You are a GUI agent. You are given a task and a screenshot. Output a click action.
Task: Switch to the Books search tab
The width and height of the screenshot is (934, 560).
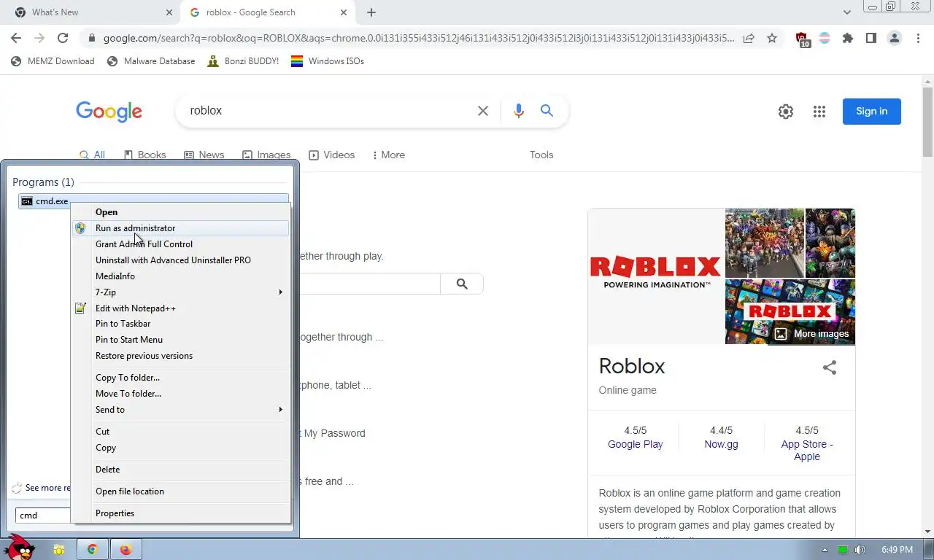click(x=144, y=155)
